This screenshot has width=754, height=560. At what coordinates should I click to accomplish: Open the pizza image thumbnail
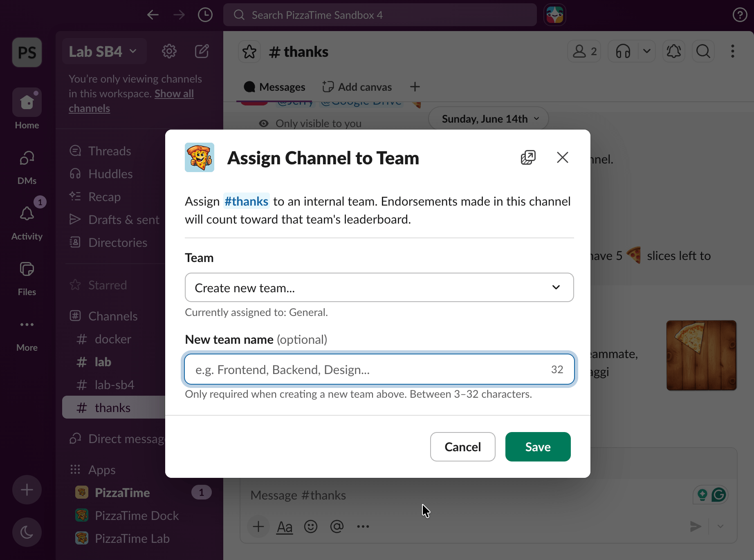coord(701,355)
